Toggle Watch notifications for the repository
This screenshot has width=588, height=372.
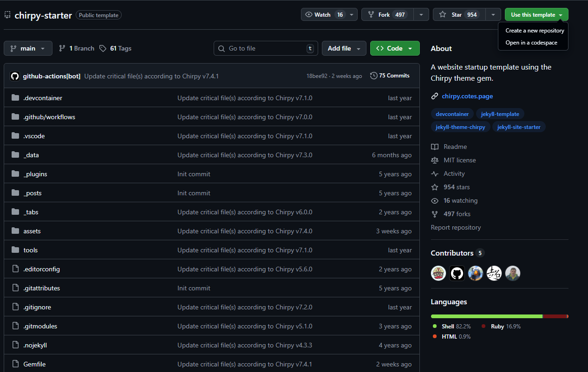pyautogui.click(x=323, y=14)
